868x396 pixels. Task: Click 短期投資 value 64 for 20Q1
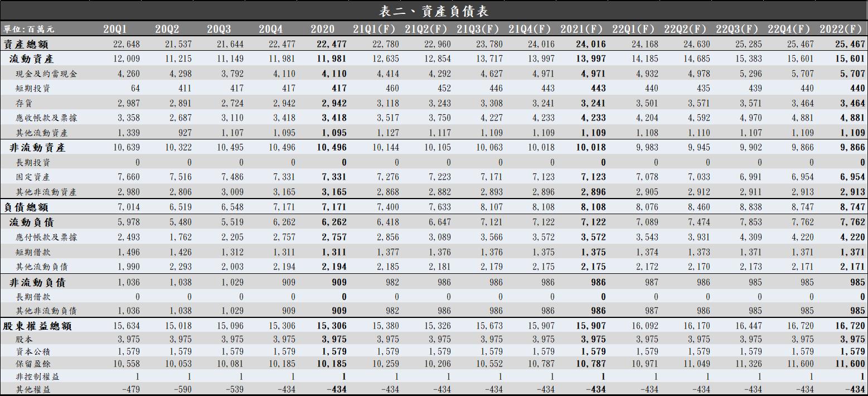click(x=135, y=88)
